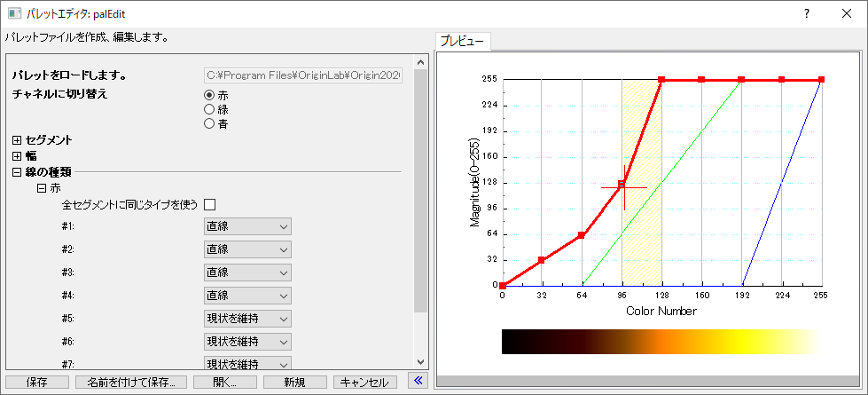Click the Magnitude(0~255) axis title
Image resolution: width=868 pixels, height=395 pixels.
tap(474, 183)
